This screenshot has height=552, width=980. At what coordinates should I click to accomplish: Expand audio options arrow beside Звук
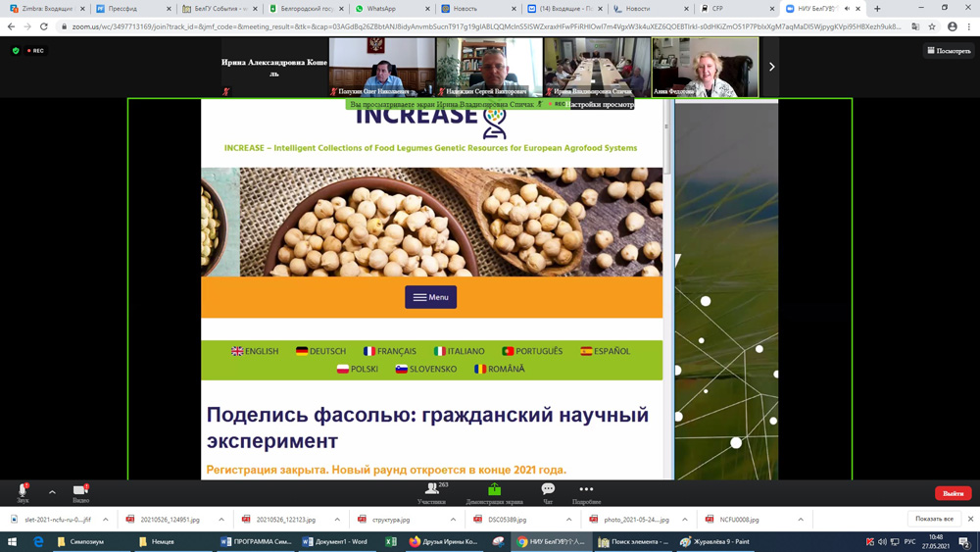tap(52, 492)
